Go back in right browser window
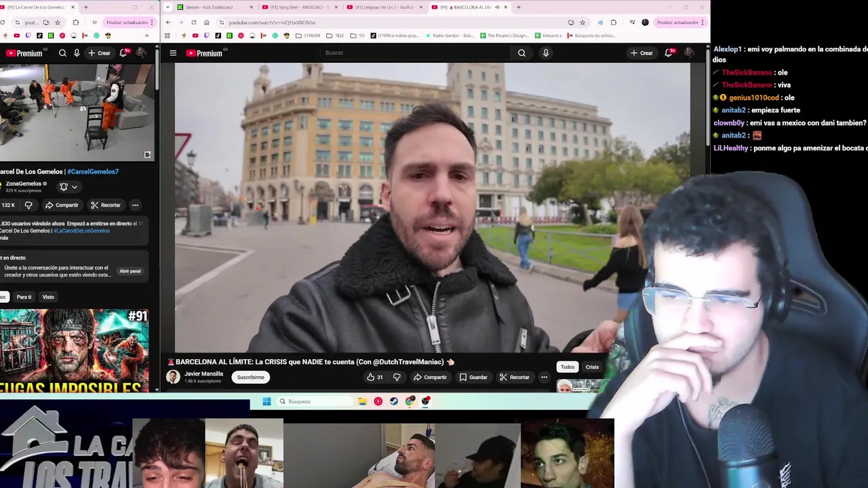This screenshot has width=868, height=488. point(169,22)
